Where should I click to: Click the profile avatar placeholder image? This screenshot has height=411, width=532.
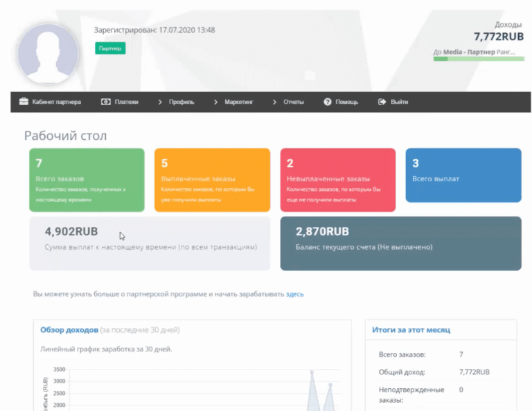click(48, 55)
